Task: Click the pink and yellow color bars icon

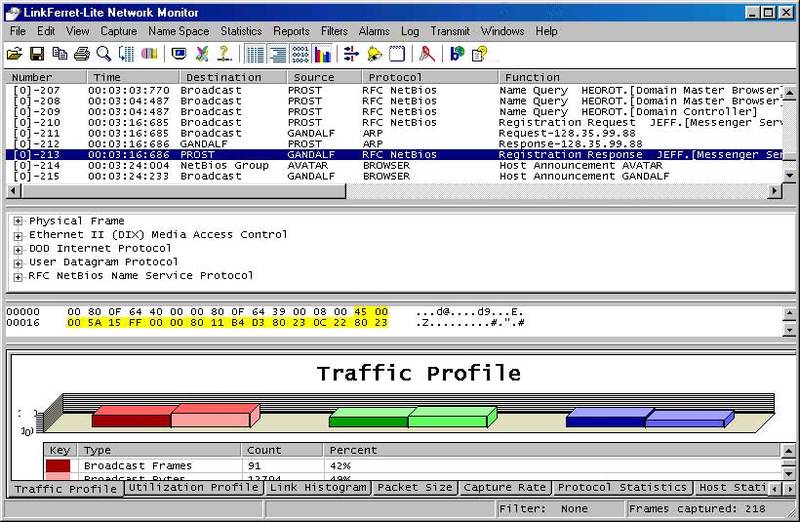Action: click(149, 54)
